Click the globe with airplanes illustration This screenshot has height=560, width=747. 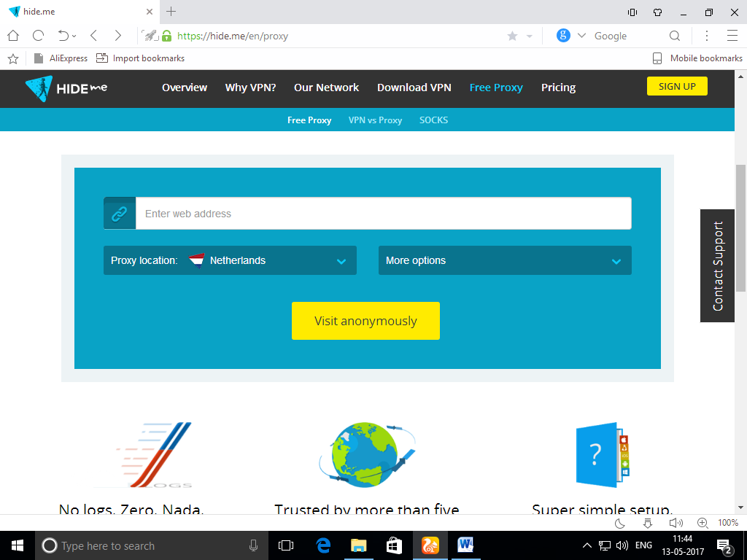click(367, 454)
